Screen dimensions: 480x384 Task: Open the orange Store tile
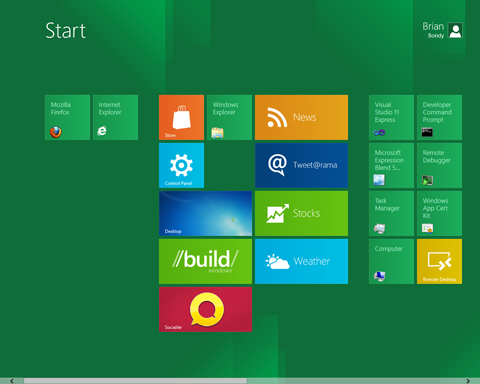181,117
